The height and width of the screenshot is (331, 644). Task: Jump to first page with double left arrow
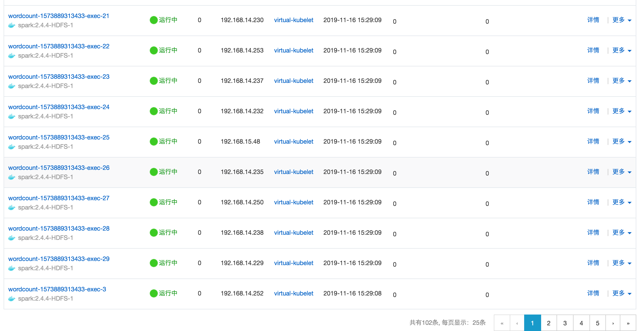(502, 323)
